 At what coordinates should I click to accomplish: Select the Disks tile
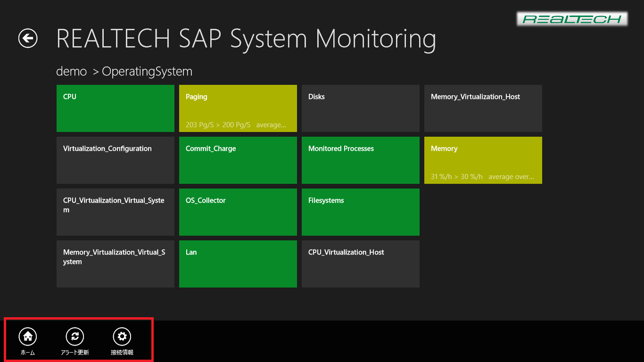click(361, 108)
